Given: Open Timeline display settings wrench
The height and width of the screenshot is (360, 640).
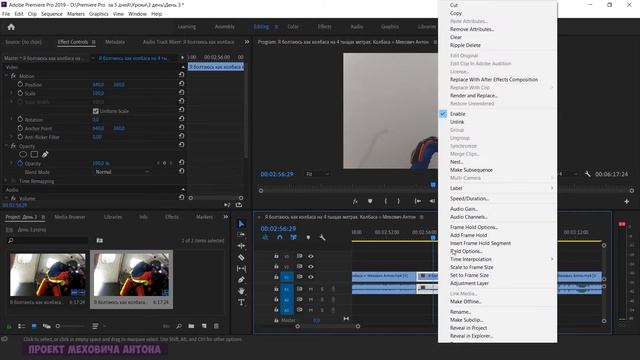Looking at the screenshot, I should (322, 237).
